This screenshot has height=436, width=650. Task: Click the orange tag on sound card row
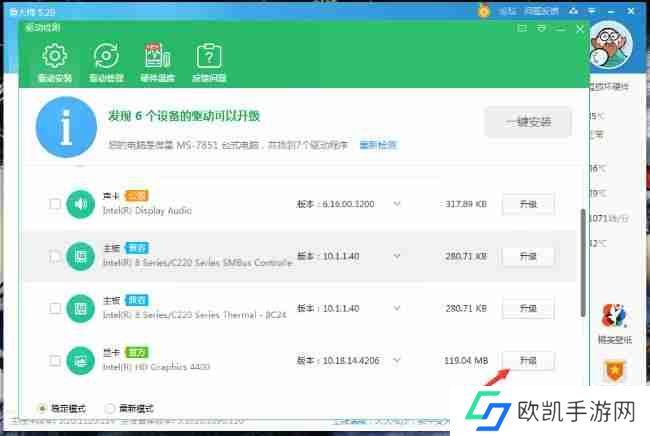click(136, 196)
